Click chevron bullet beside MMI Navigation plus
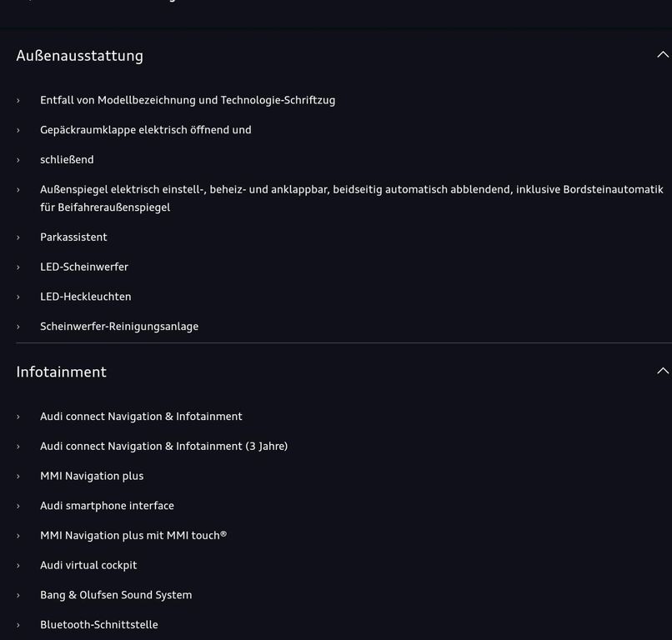Image resolution: width=672 pixels, height=640 pixels. click(18, 477)
